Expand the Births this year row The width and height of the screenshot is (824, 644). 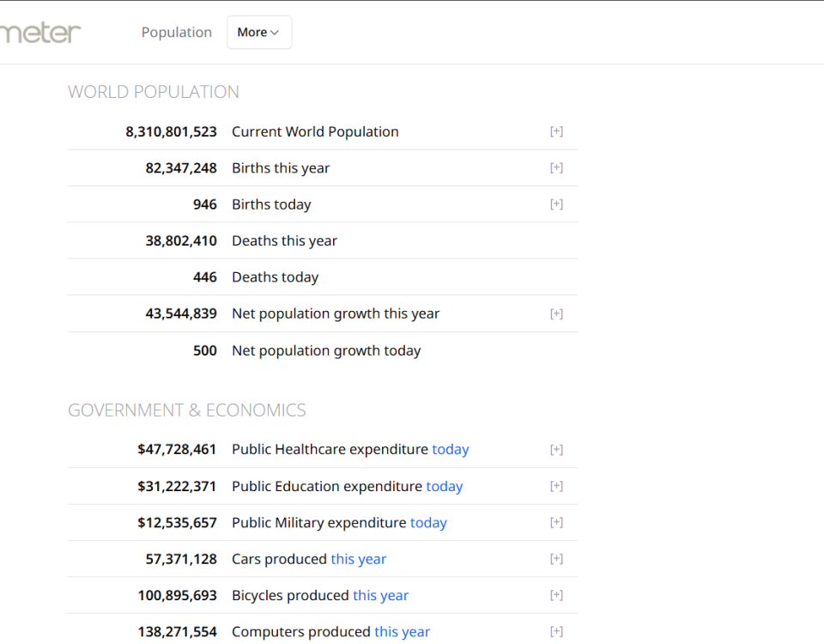[x=556, y=167]
